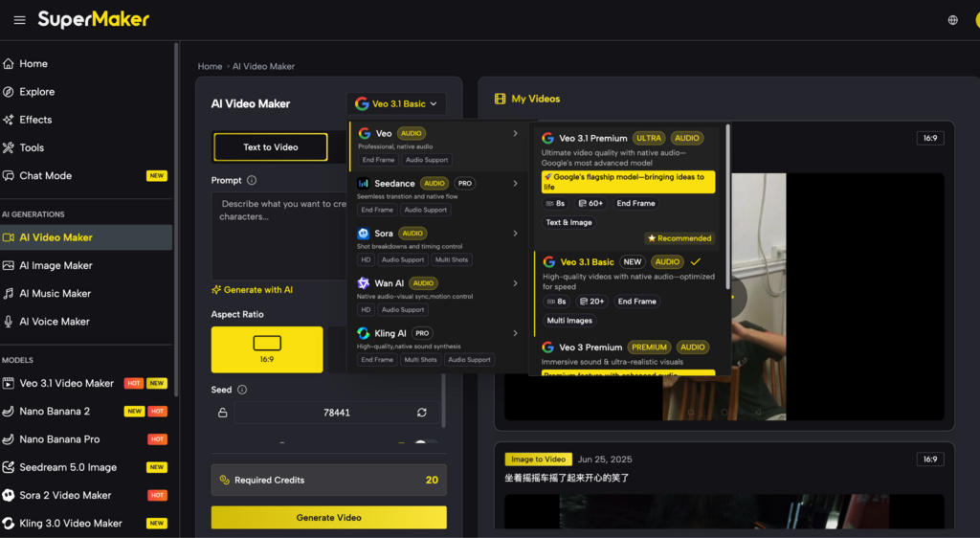Select the Veo 3 Premium model
This screenshot has height=538, width=980.
[x=628, y=357]
